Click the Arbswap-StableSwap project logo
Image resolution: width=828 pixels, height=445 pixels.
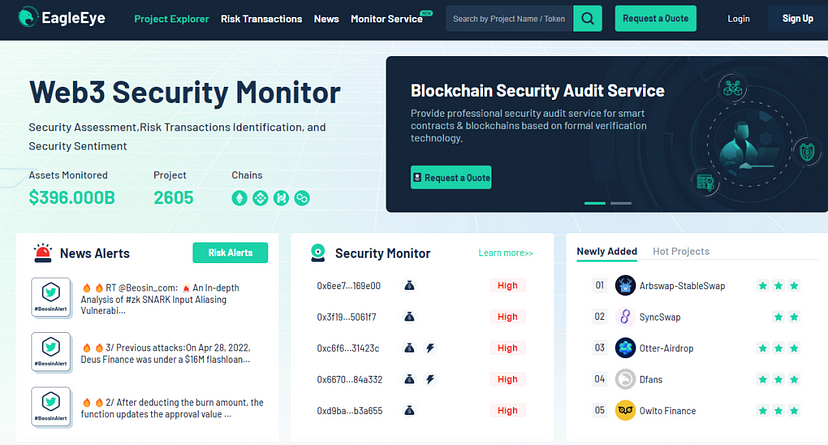tap(625, 286)
